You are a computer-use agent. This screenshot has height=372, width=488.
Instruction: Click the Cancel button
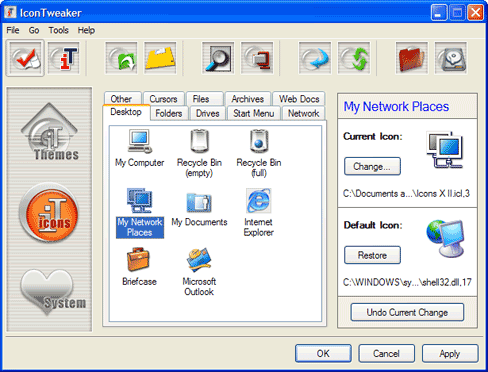pyautogui.click(x=386, y=353)
